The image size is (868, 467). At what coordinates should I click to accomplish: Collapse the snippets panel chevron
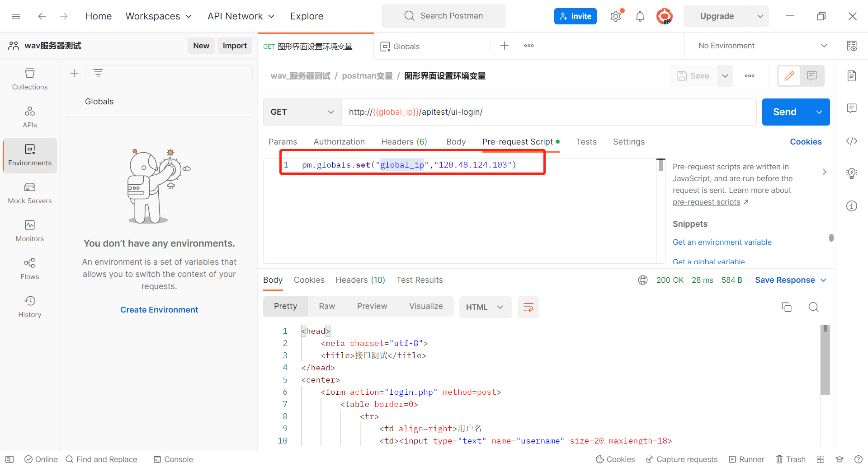(x=825, y=172)
